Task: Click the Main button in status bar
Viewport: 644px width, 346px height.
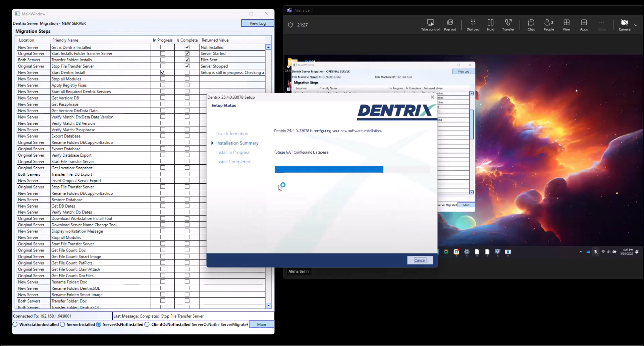Action: coord(261,325)
